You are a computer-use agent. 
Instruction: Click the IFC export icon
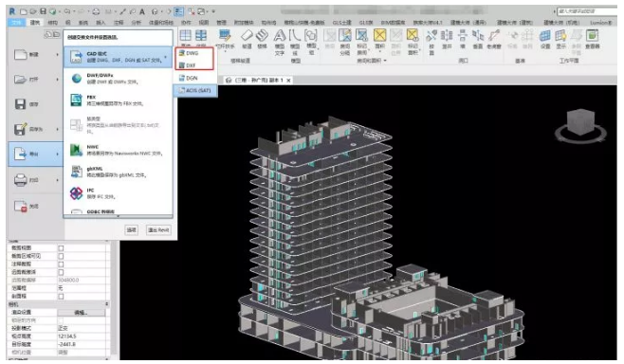click(76, 193)
